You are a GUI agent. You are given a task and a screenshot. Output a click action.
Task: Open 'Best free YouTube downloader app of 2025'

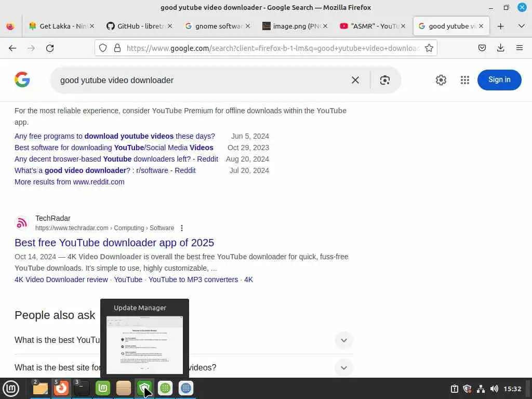click(114, 243)
